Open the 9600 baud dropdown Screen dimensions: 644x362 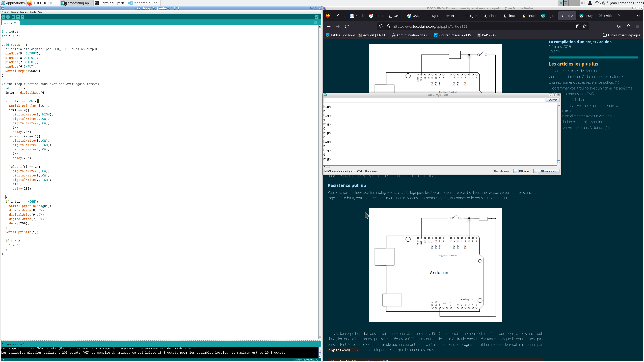527,171
